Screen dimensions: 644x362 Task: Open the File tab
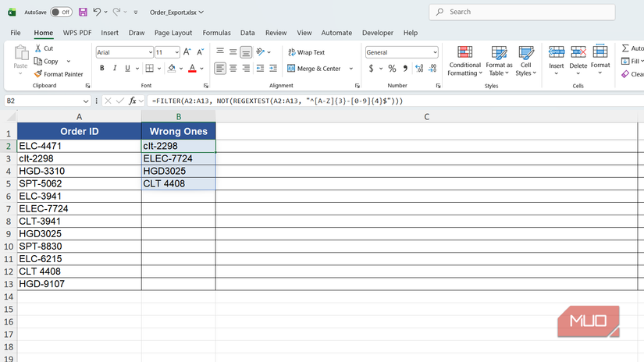pyautogui.click(x=16, y=33)
